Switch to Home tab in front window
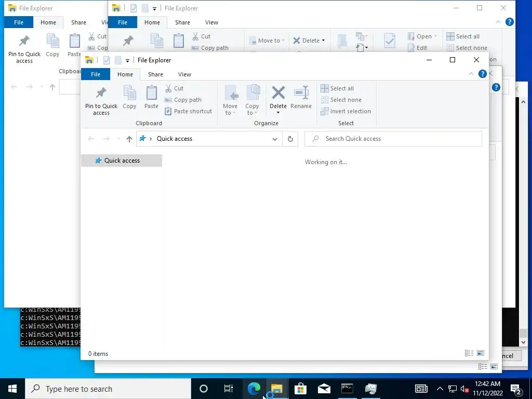 (x=125, y=74)
